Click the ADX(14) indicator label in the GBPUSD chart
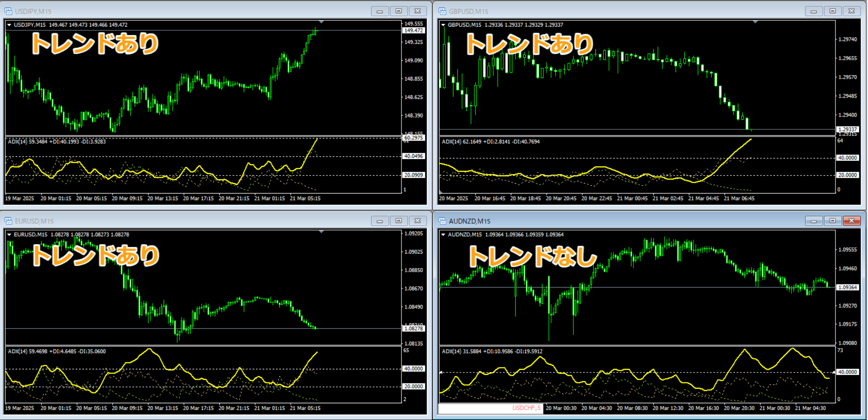The height and width of the screenshot is (420, 868). [x=452, y=142]
